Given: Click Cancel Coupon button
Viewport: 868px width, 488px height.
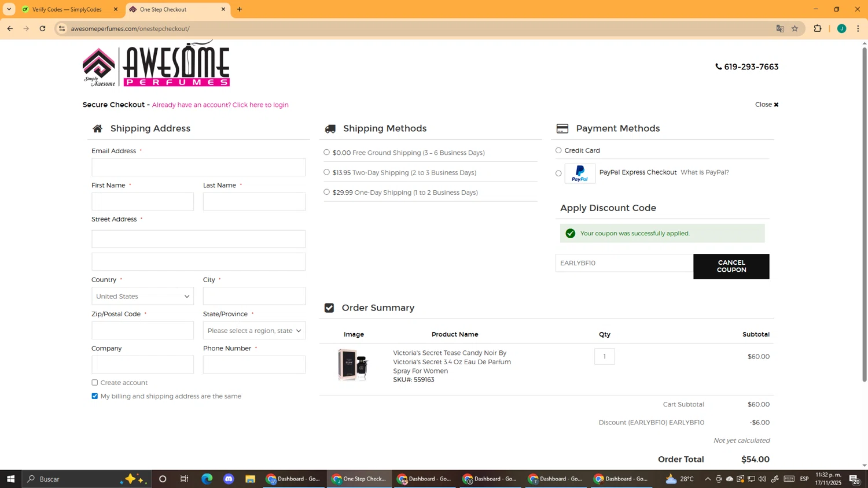Looking at the screenshot, I should 731,267.
